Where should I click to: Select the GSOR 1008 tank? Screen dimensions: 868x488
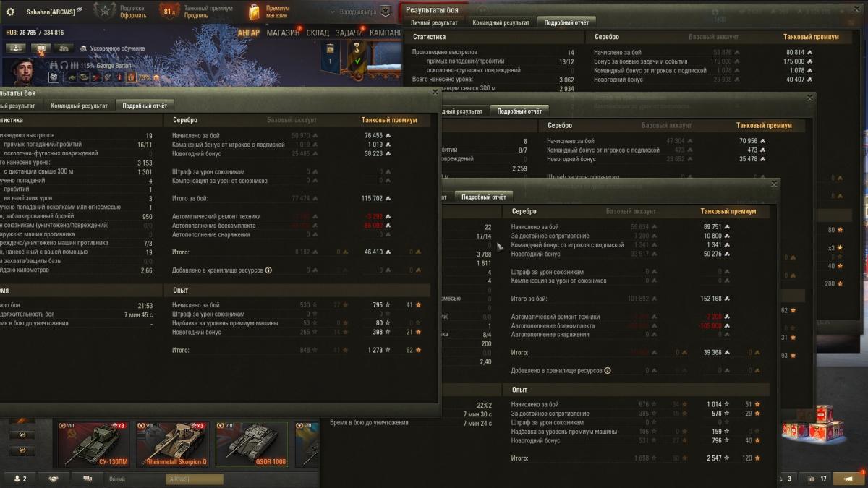click(x=252, y=445)
